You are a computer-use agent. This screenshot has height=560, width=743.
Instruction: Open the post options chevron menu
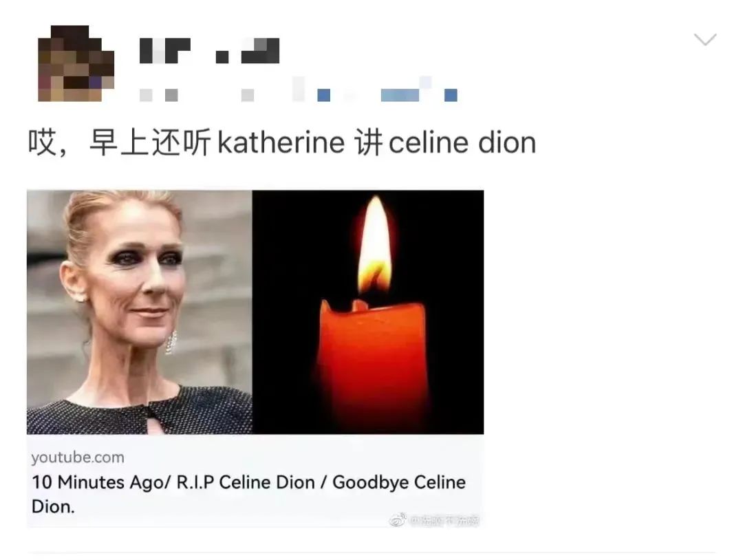coord(704,39)
